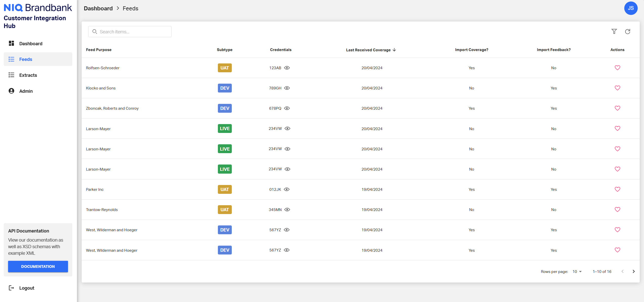Image resolution: width=644 pixels, height=302 pixels.
Task: Open the Extracts section
Action: 28,75
